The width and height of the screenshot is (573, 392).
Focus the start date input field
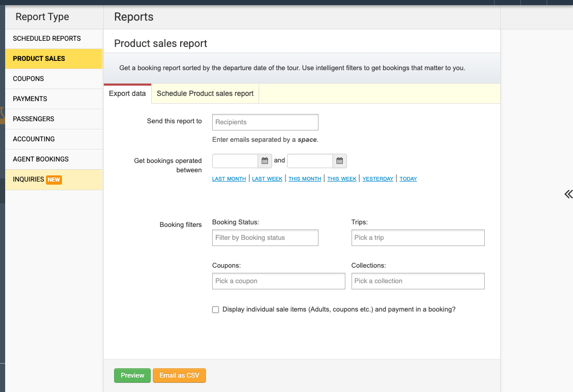(x=235, y=161)
